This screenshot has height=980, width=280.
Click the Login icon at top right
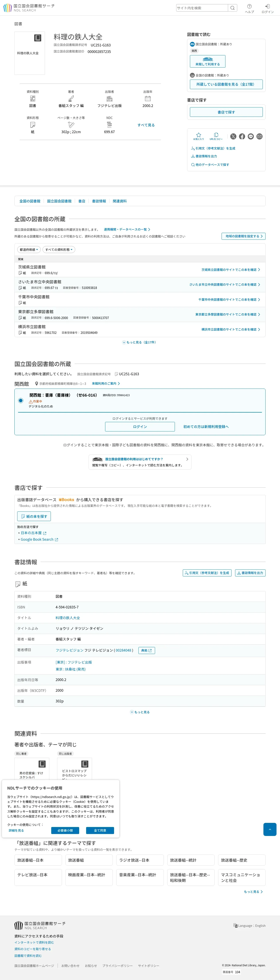pyautogui.click(x=267, y=8)
